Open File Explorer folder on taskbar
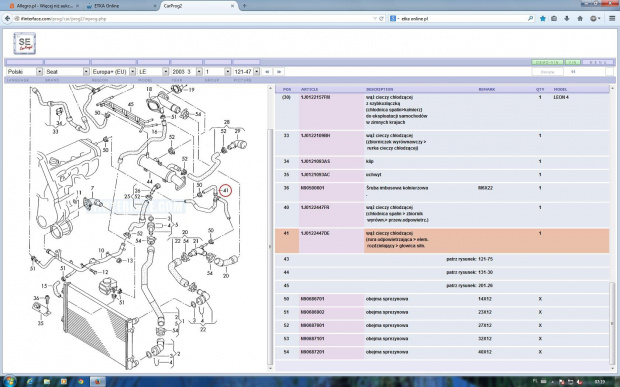620x387 pixels. click(47, 381)
